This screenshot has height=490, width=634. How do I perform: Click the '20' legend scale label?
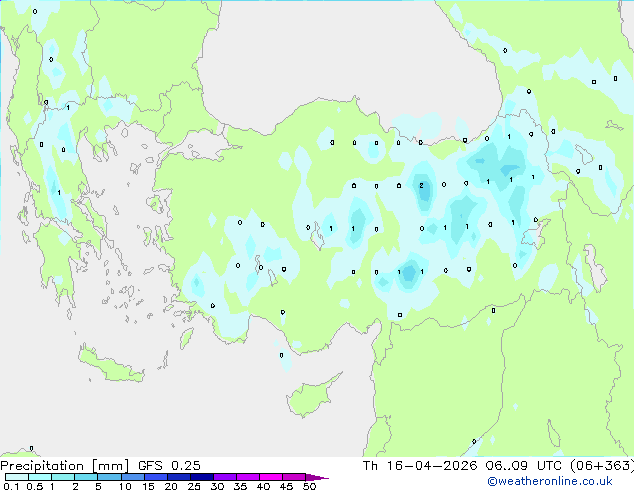(x=171, y=486)
